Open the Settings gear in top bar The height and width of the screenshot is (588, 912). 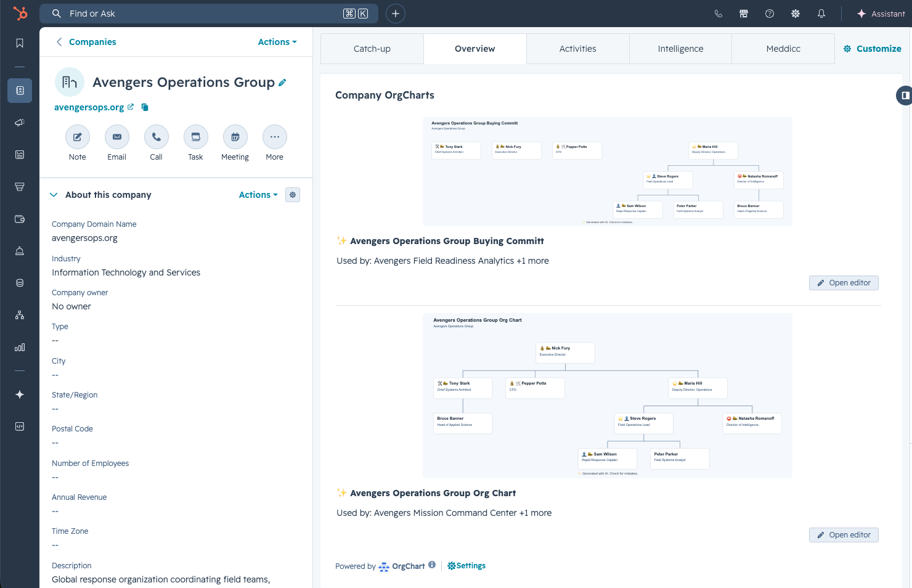point(796,14)
